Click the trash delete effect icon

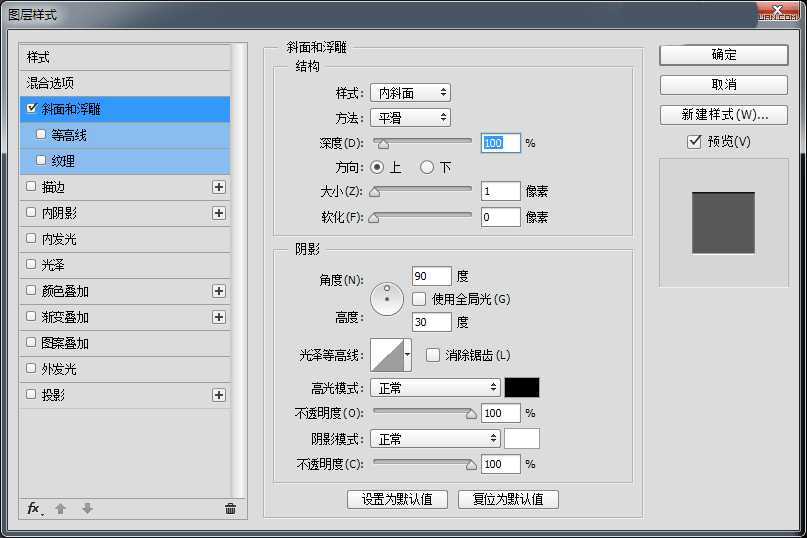pyautogui.click(x=230, y=508)
